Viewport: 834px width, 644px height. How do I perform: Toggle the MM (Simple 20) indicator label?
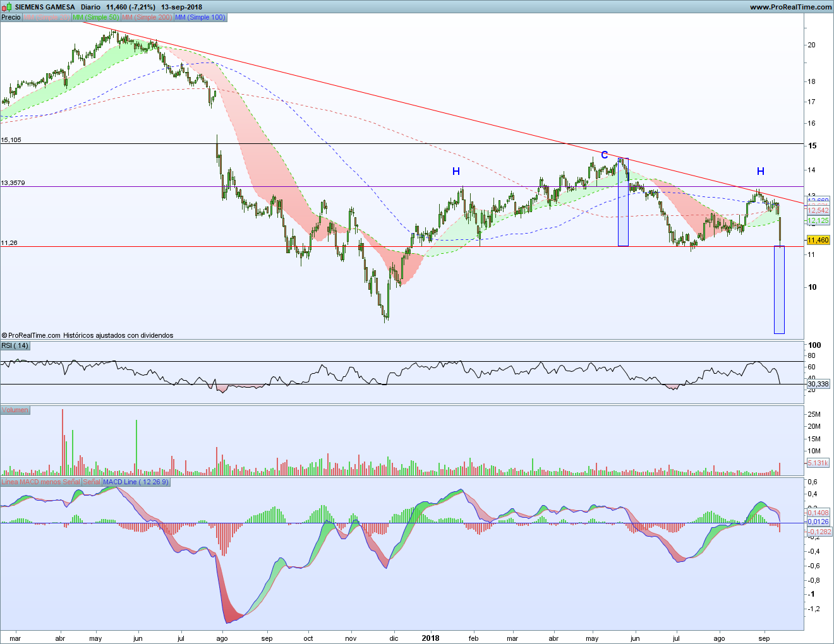(47, 18)
